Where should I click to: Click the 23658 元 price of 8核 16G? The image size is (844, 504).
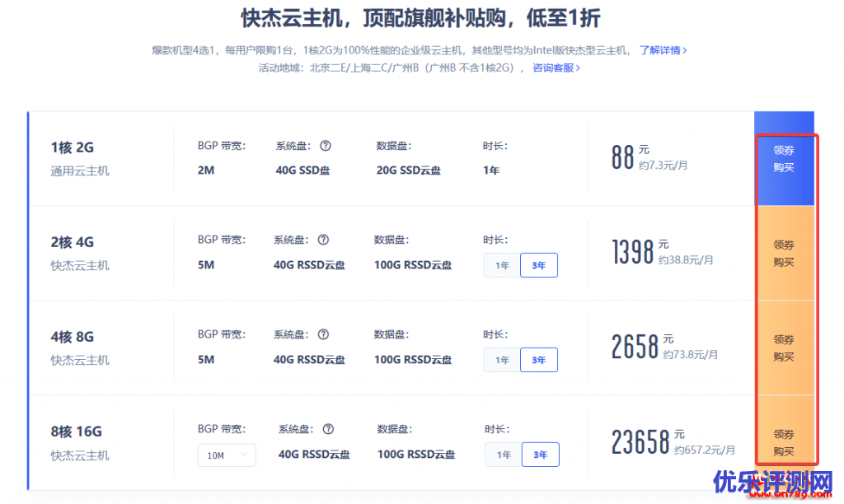pos(640,442)
